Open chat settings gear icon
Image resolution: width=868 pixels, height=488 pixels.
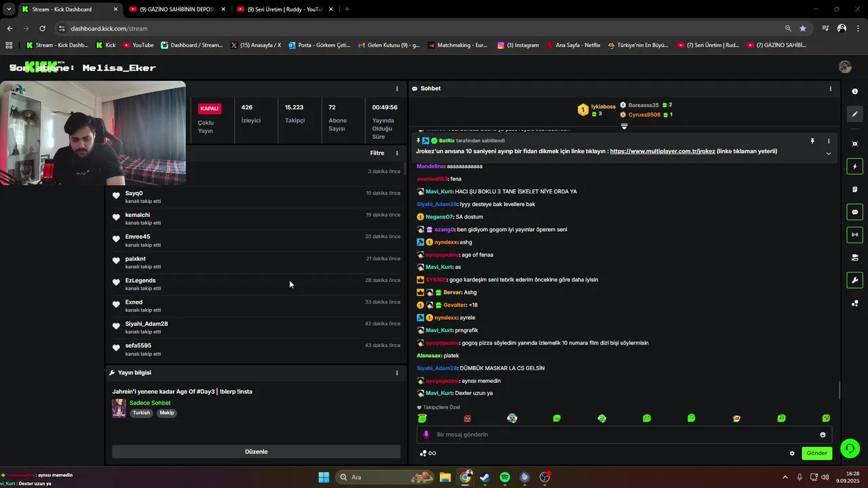coord(791,453)
